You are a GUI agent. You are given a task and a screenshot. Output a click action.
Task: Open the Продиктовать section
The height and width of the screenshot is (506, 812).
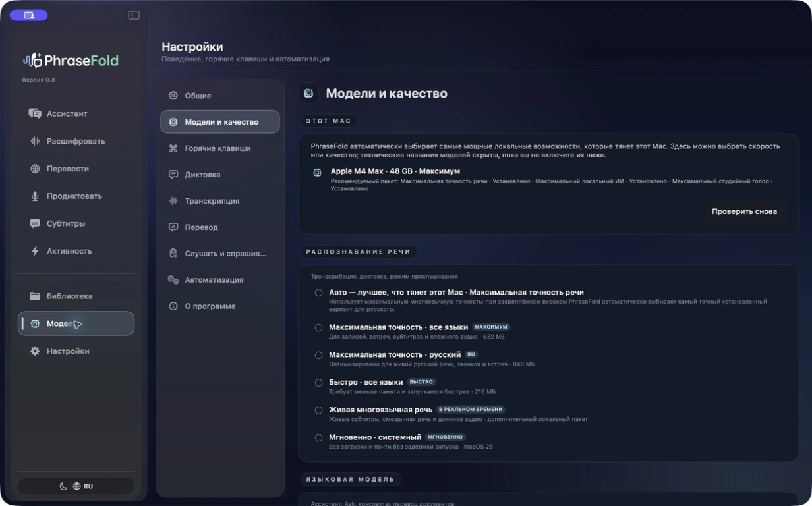tap(76, 196)
